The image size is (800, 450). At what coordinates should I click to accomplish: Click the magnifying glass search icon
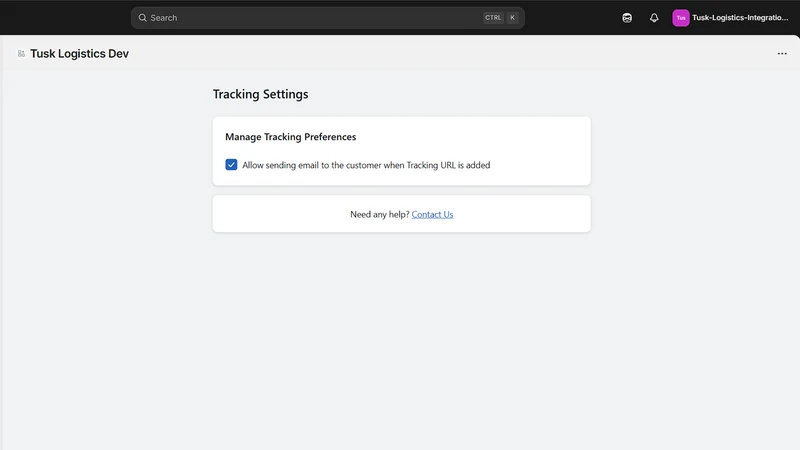pos(142,18)
